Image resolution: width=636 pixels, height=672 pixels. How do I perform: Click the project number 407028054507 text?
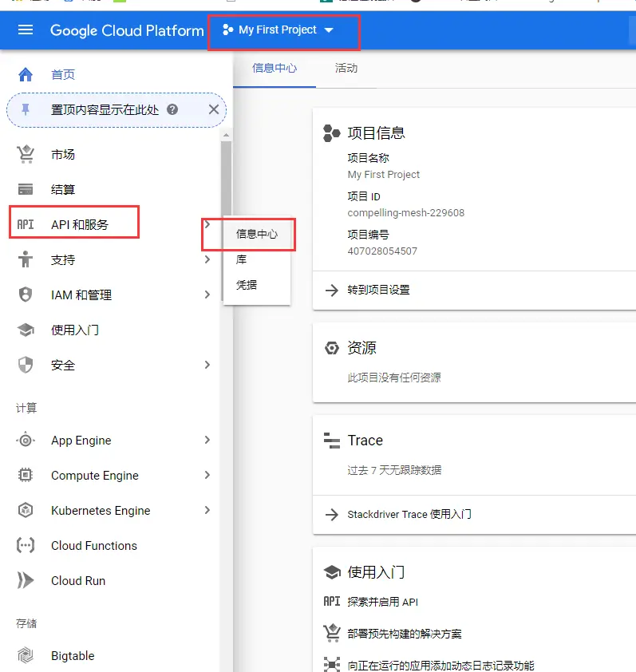[x=382, y=251]
